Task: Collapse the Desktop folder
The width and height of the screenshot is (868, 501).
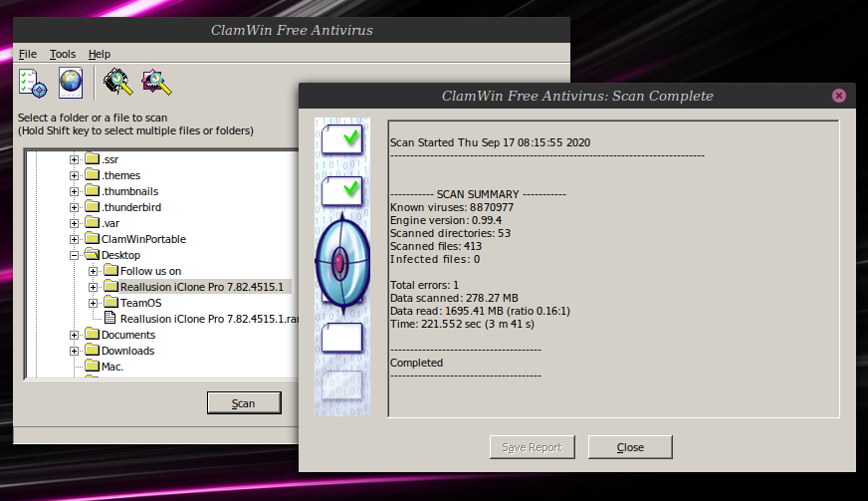Action: coord(75,256)
